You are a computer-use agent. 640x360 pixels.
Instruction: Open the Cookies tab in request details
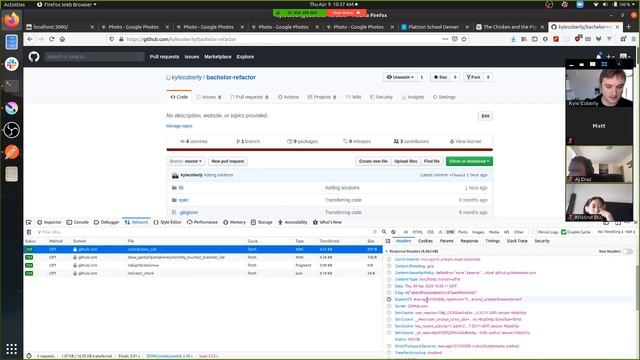pos(425,241)
